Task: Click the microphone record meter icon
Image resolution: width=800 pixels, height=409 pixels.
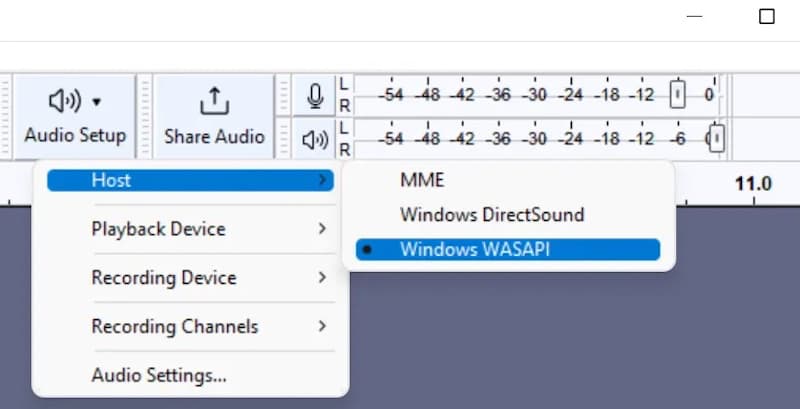Action: tap(315, 95)
